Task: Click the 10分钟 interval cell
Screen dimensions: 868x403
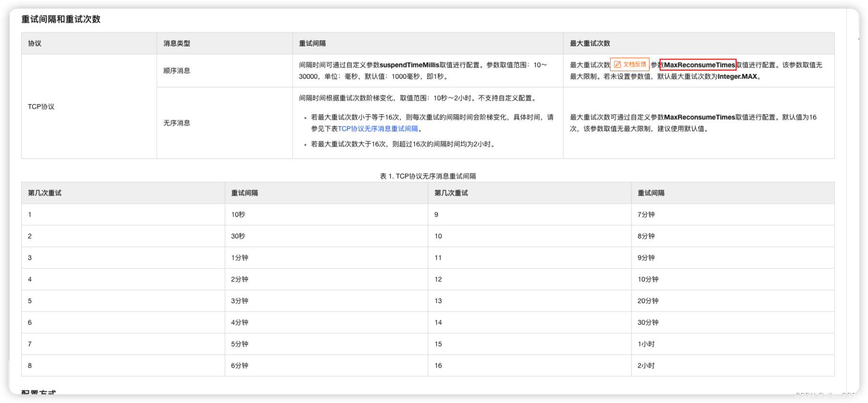Action: 733,279
